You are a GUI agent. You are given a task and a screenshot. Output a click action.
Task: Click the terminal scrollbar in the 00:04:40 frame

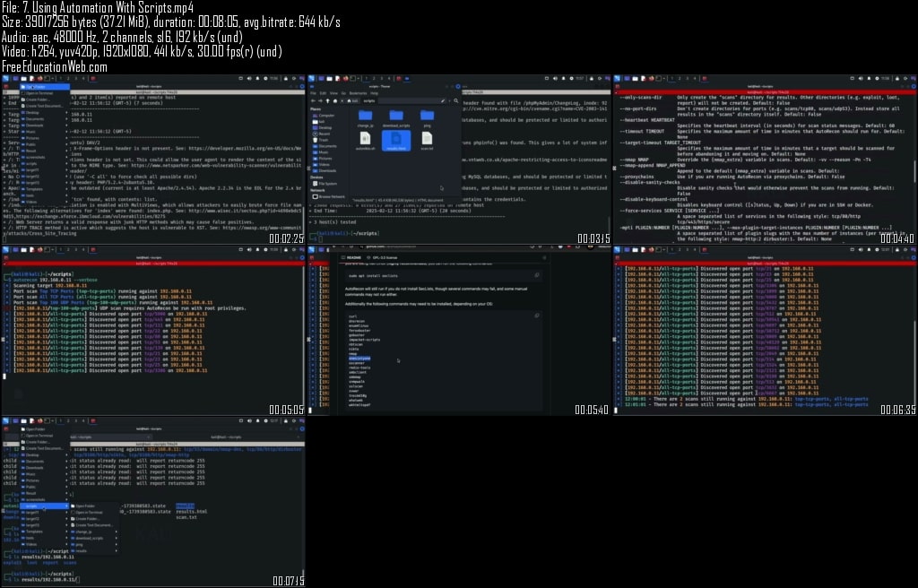click(914, 169)
